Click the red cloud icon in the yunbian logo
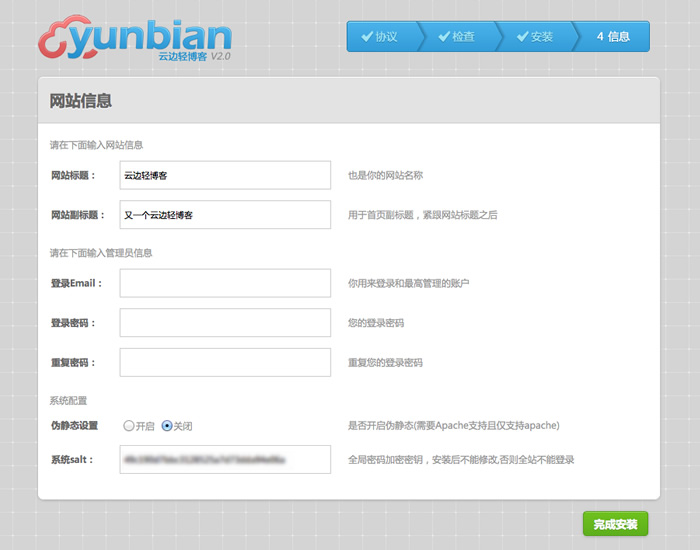This screenshot has height=550, width=700. click(57, 39)
